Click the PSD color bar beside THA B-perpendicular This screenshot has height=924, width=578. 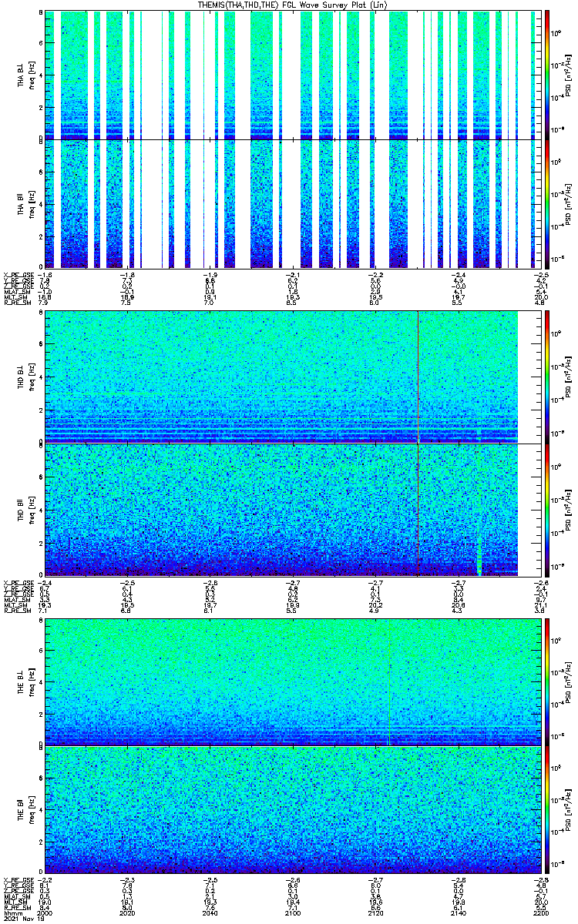point(548,74)
